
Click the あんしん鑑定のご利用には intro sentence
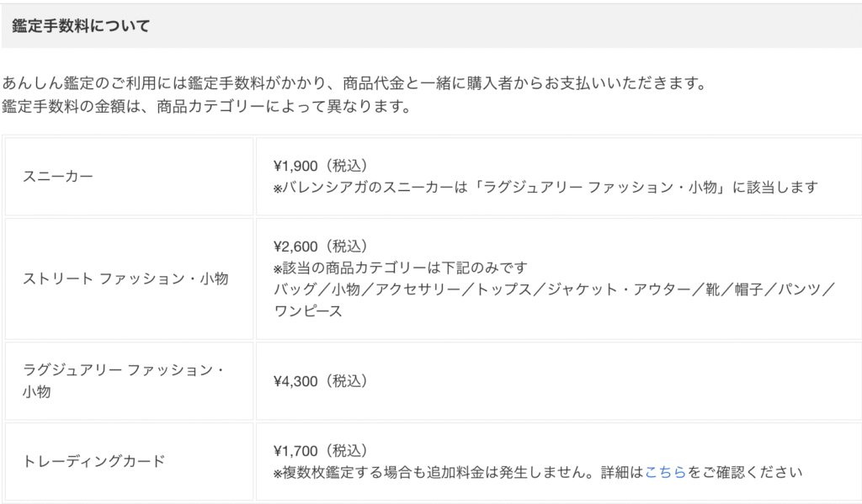[354, 83]
